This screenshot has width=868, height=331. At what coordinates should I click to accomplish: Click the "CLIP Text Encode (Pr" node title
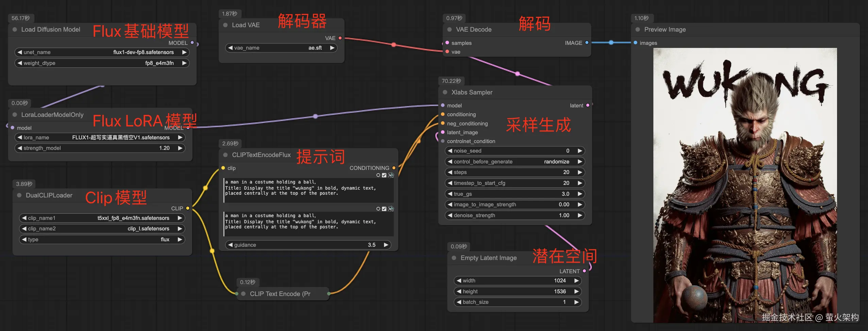tap(280, 294)
